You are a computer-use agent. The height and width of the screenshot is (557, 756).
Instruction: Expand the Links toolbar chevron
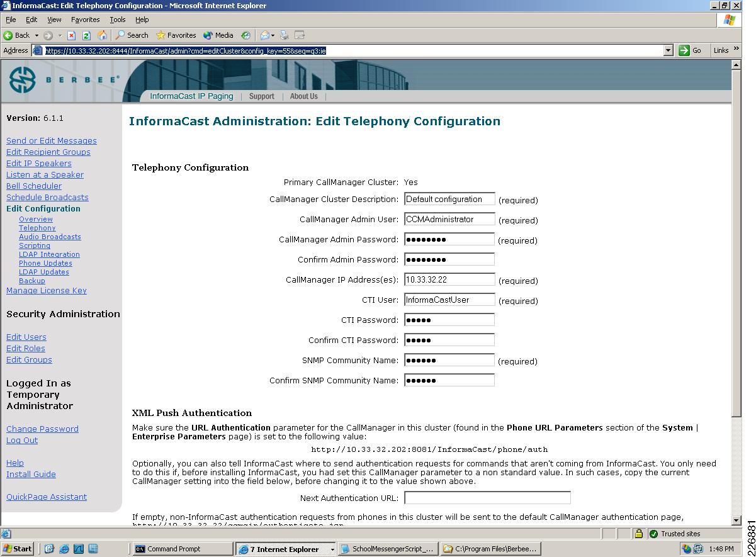(x=736, y=48)
